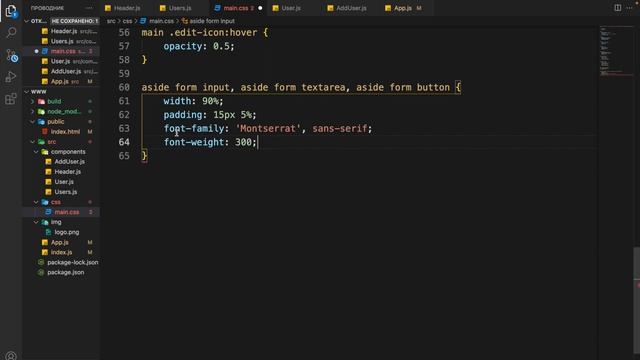Open index.html in public folder
The width and height of the screenshot is (640, 360).
pyautogui.click(x=61, y=131)
